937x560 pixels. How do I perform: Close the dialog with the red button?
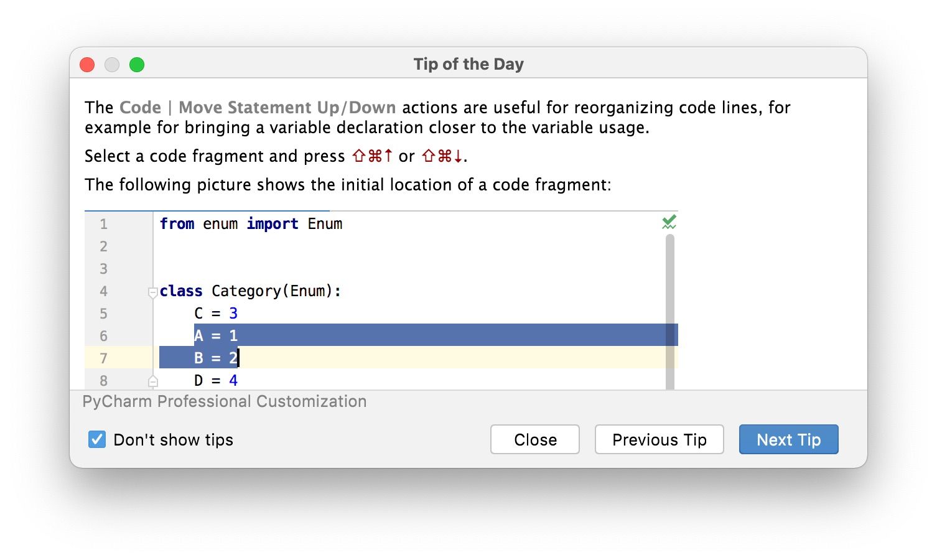coord(87,65)
